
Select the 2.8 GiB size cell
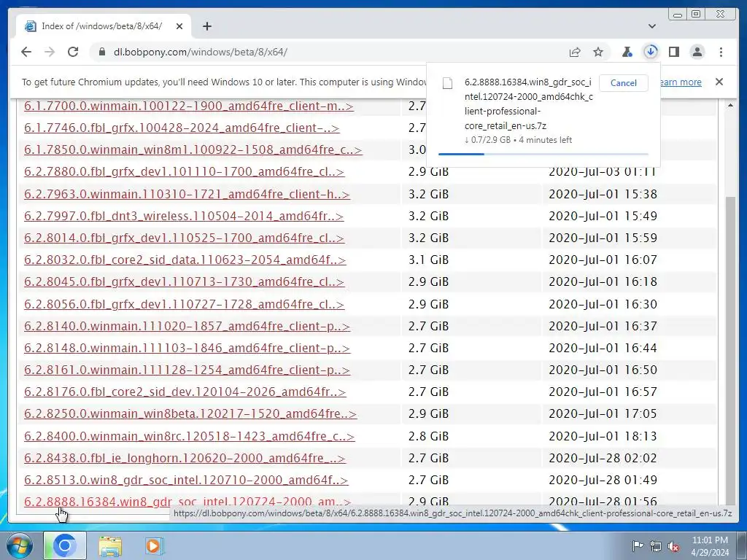point(428,436)
